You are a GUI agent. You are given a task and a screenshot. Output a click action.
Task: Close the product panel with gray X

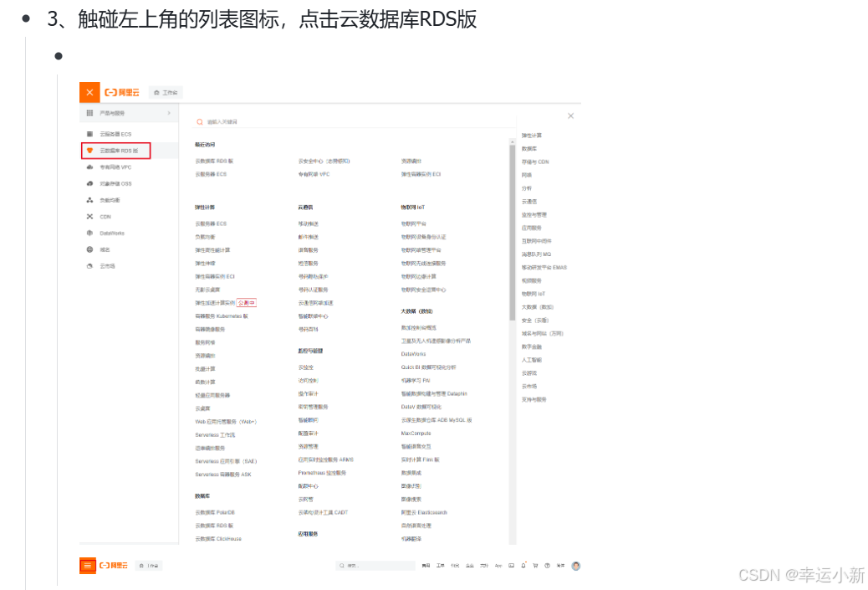(571, 115)
